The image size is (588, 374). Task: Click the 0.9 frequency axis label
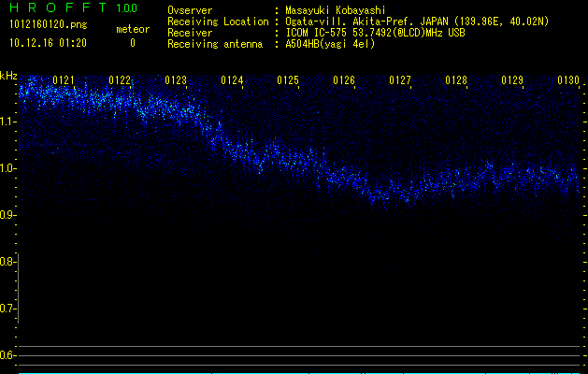[8, 215]
